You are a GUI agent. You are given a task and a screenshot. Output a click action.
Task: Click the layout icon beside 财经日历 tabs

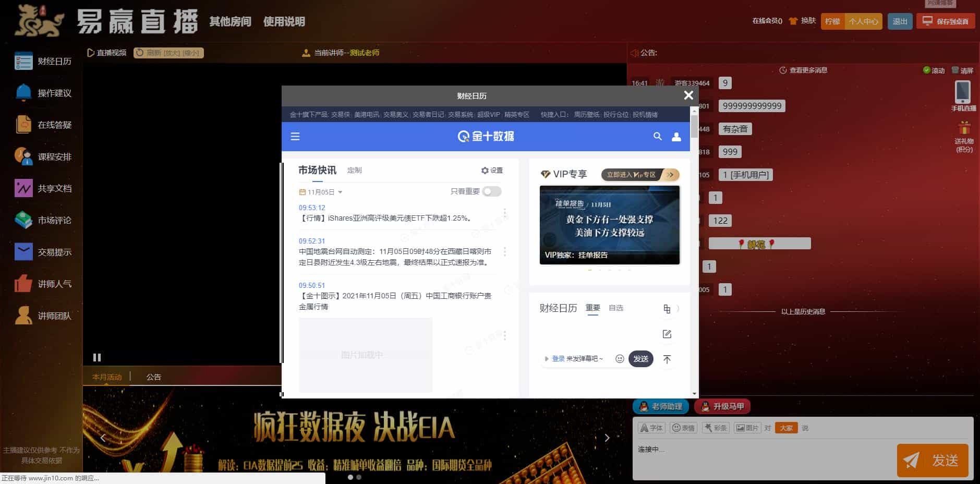click(x=667, y=309)
